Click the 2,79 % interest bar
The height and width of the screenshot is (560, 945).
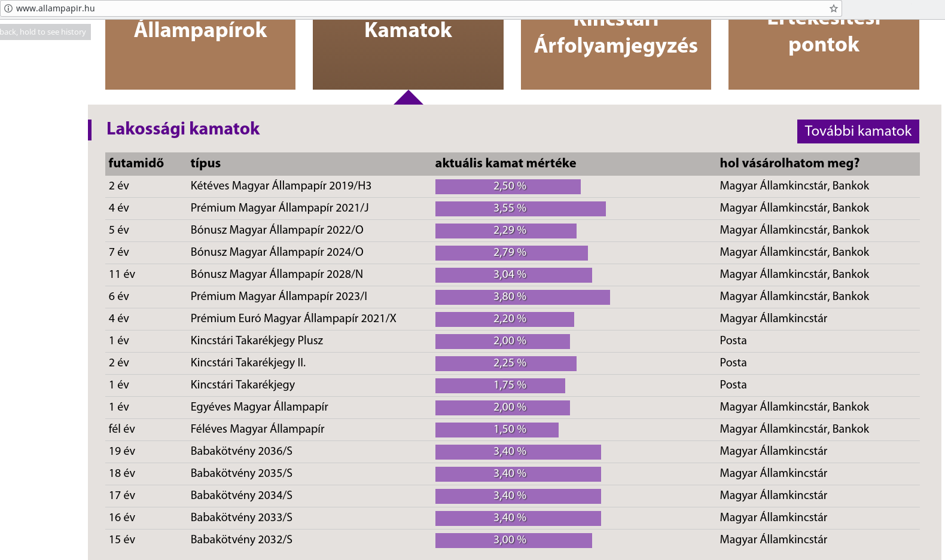tap(511, 253)
